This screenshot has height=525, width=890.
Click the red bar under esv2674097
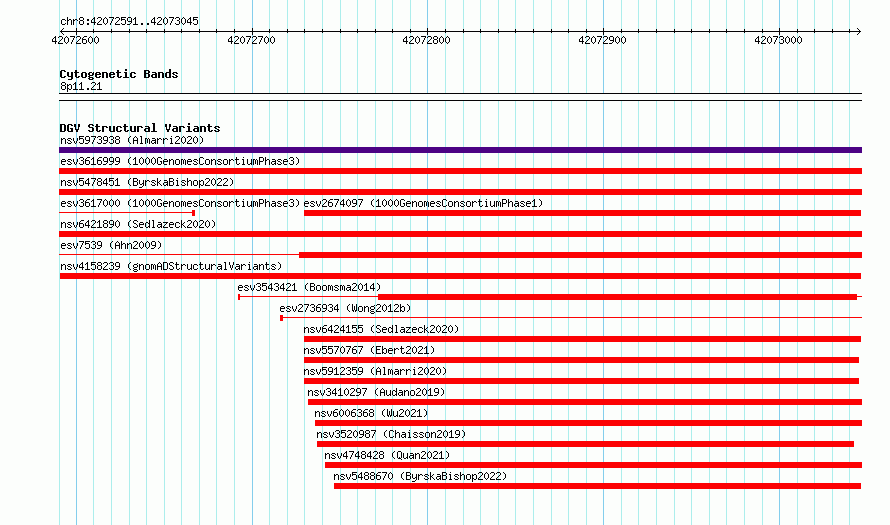pos(582,213)
